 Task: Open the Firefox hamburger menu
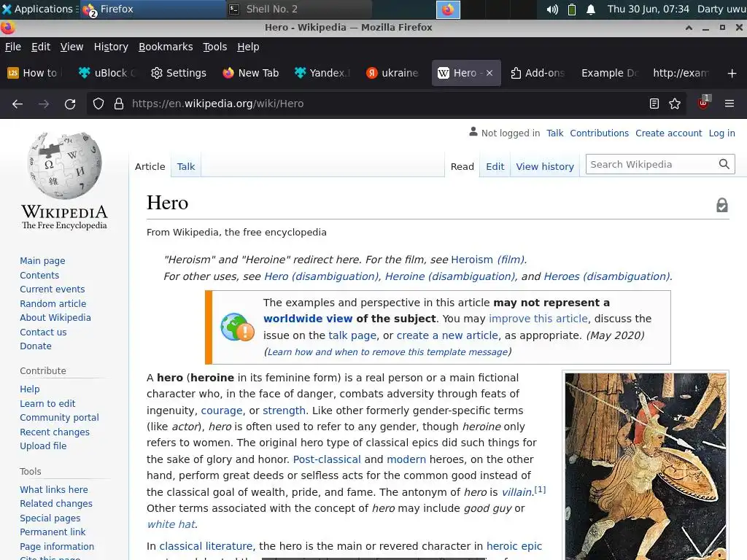pos(729,104)
